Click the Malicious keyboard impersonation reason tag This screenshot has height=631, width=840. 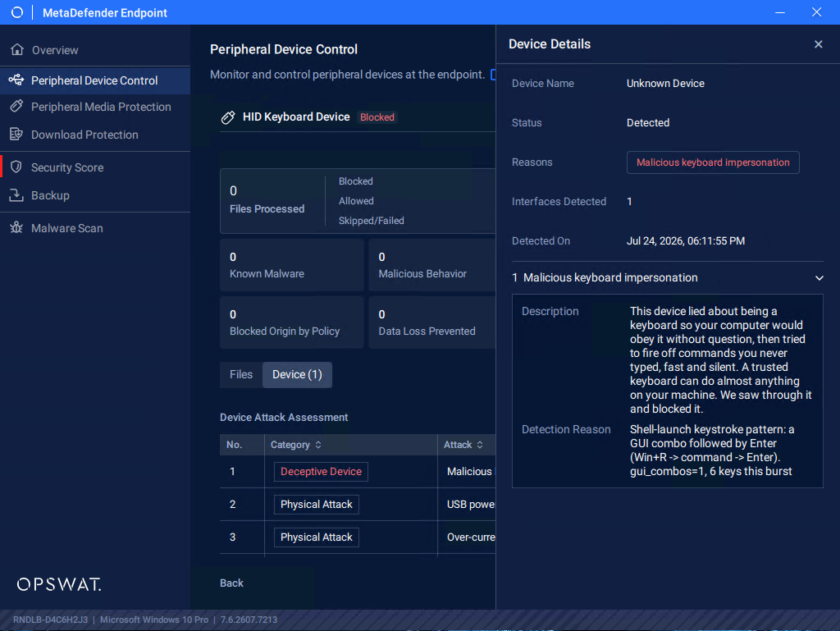click(713, 162)
